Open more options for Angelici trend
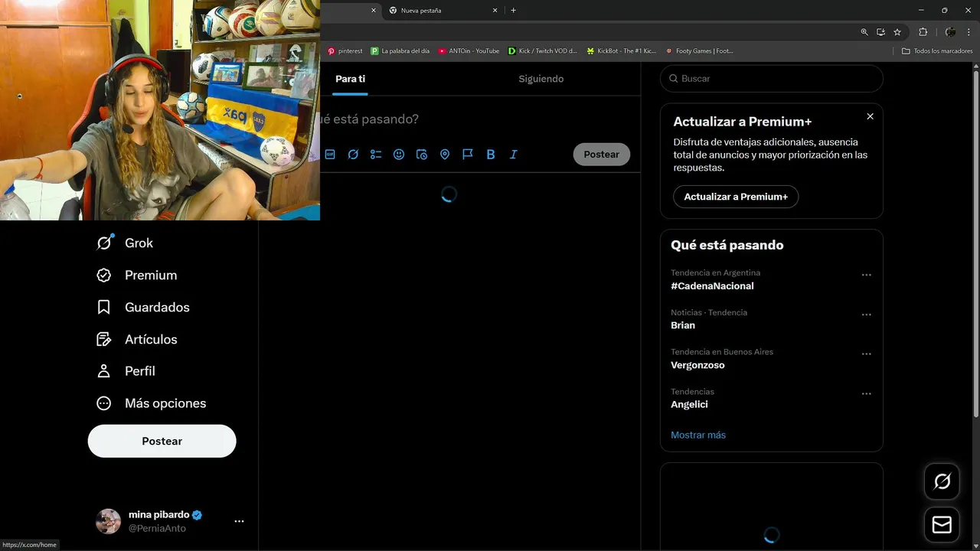Screen dimensions: 980x551 [866, 393]
